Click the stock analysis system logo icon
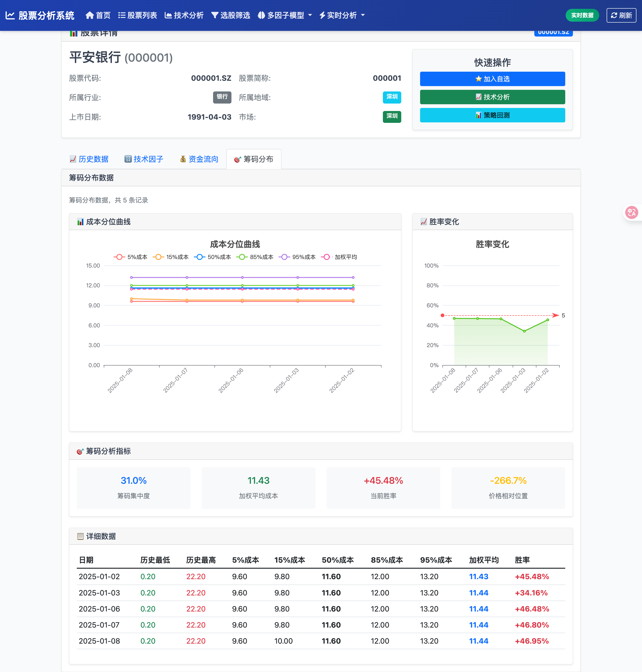 pyautogui.click(x=10, y=15)
